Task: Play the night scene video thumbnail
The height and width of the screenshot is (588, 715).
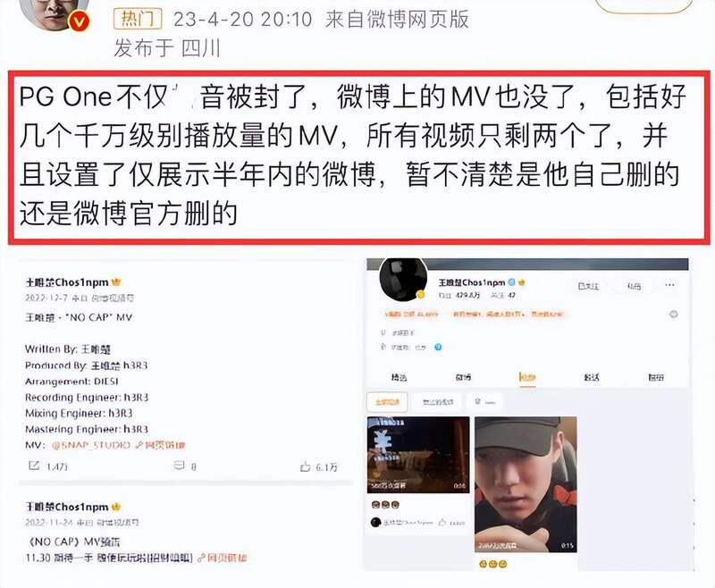Action: [x=418, y=455]
